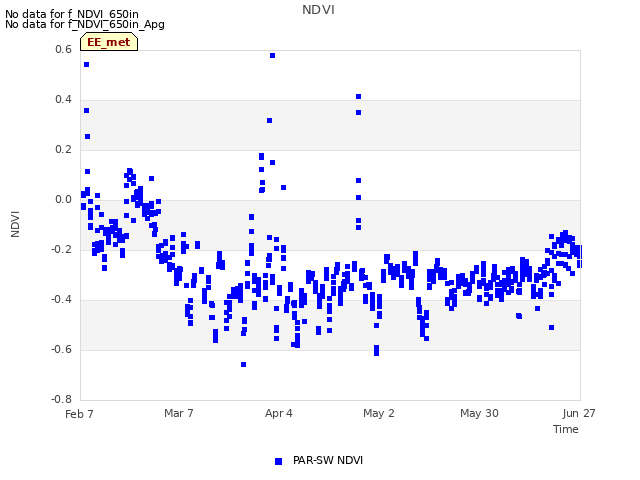The width and height of the screenshot is (640, 480).
Task: Click the May 30 x-axis tick label
Action: point(479,413)
